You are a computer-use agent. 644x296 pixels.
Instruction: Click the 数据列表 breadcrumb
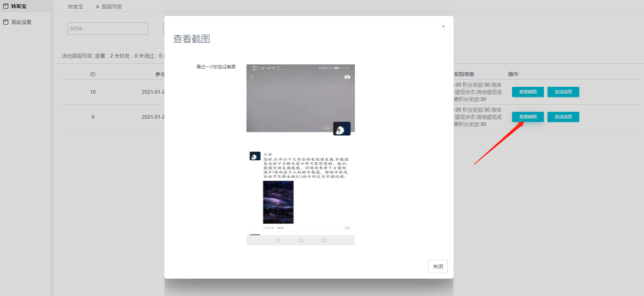coord(112,7)
